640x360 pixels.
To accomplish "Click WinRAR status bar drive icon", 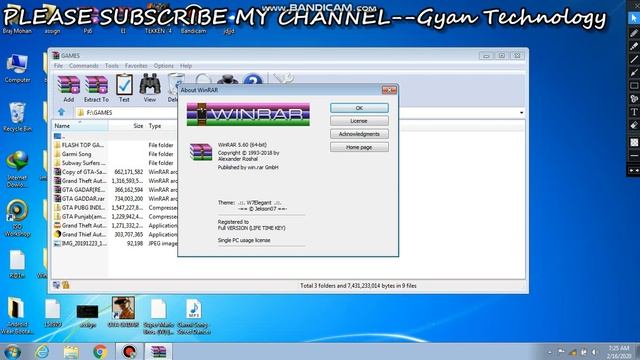I will (56, 285).
